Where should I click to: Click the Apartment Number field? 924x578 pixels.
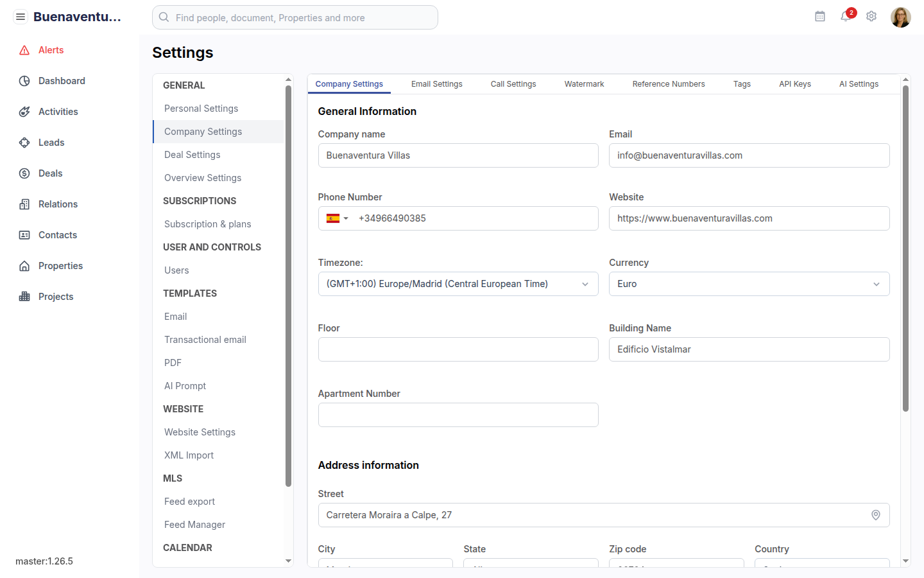458,415
